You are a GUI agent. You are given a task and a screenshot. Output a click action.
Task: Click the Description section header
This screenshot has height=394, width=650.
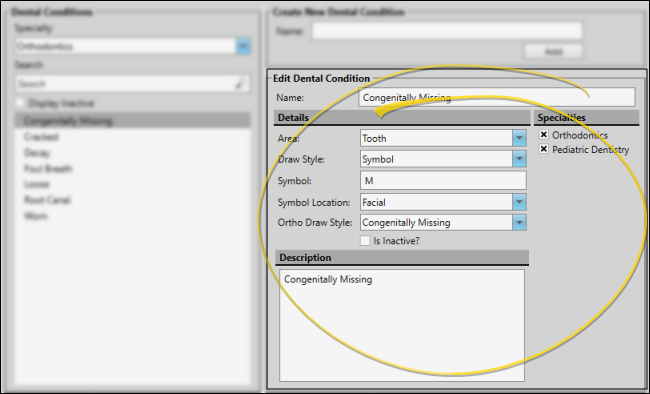click(x=402, y=258)
